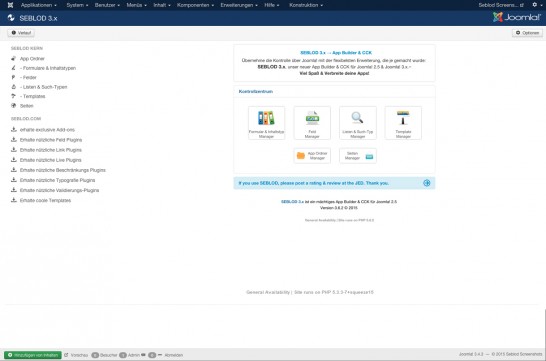546x361 pixels.
Task: Click the download icon beside Feld Plugins
Action: tap(14, 139)
